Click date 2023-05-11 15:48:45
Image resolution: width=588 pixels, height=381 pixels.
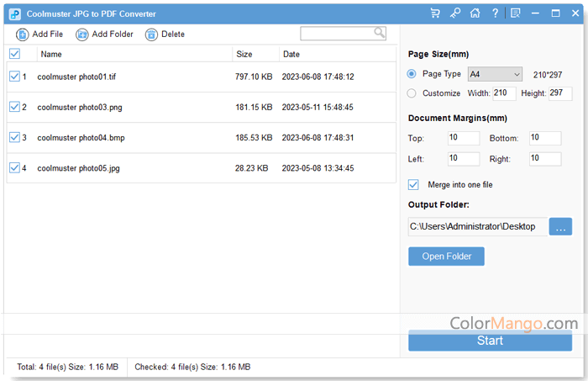tap(318, 107)
